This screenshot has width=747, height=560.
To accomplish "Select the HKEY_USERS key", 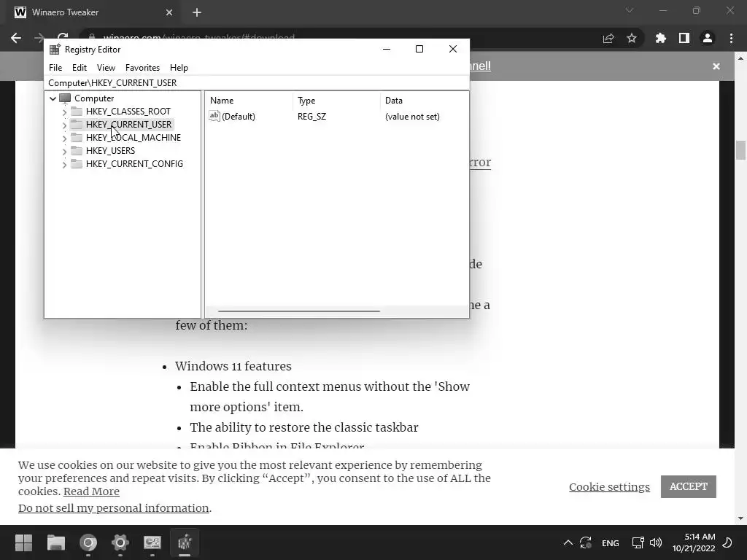I will (111, 150).
